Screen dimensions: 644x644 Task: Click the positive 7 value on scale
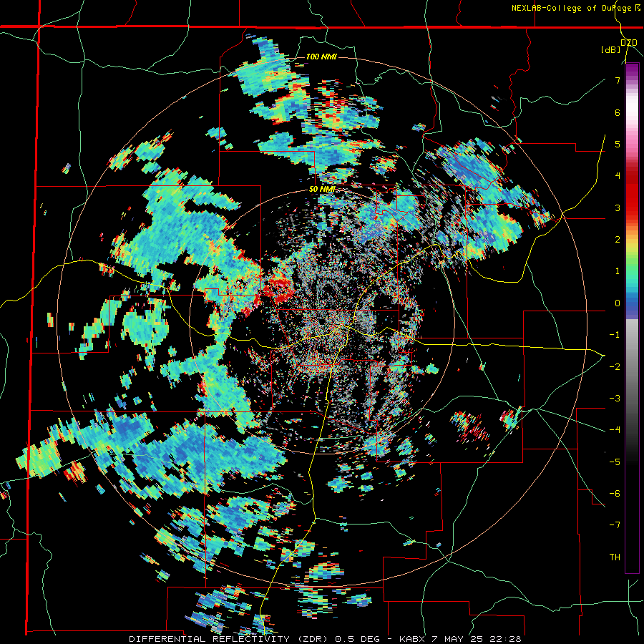click(x=618, y=80)
